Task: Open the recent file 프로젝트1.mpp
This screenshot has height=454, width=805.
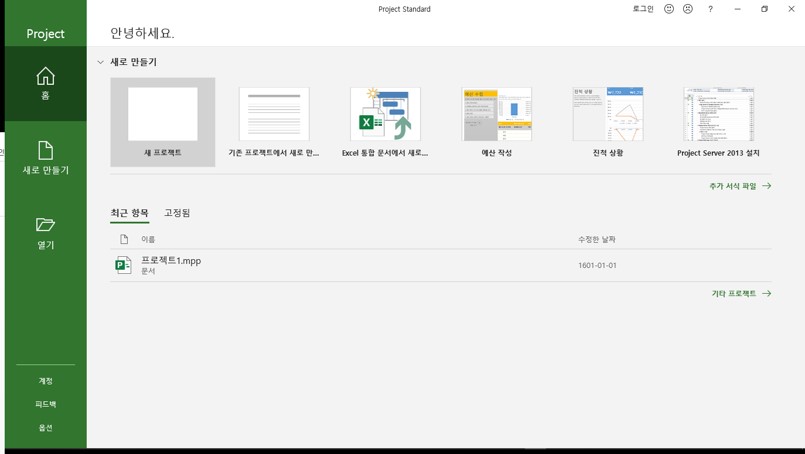Action: [440, 265]
